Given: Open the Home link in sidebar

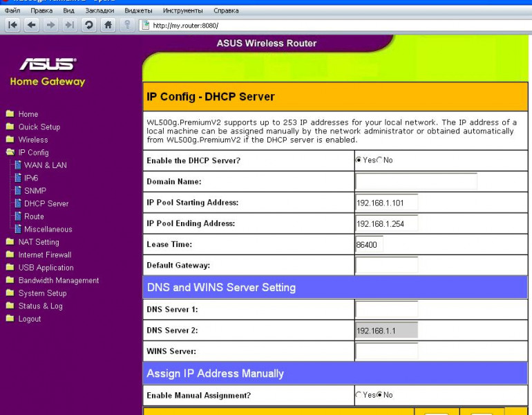Looking at the screenshot, I should tap(28, 114).
